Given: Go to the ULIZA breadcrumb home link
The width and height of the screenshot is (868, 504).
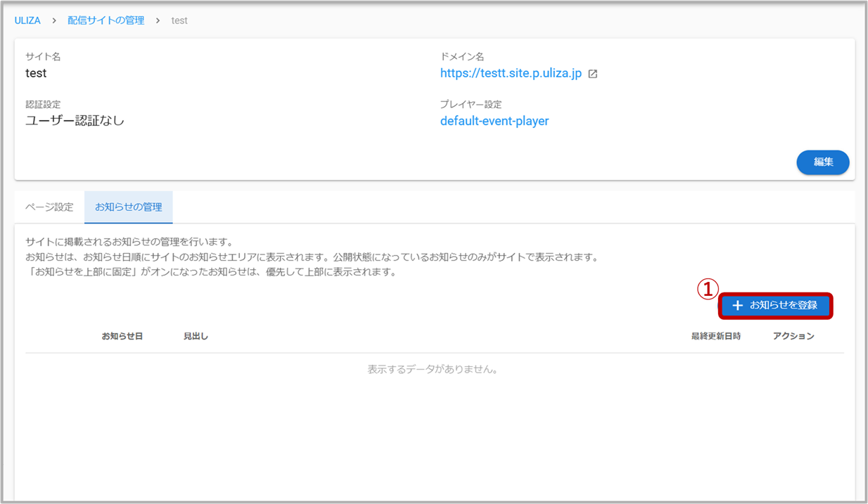Looking at the screenshot, I should (x=27, y=20).
